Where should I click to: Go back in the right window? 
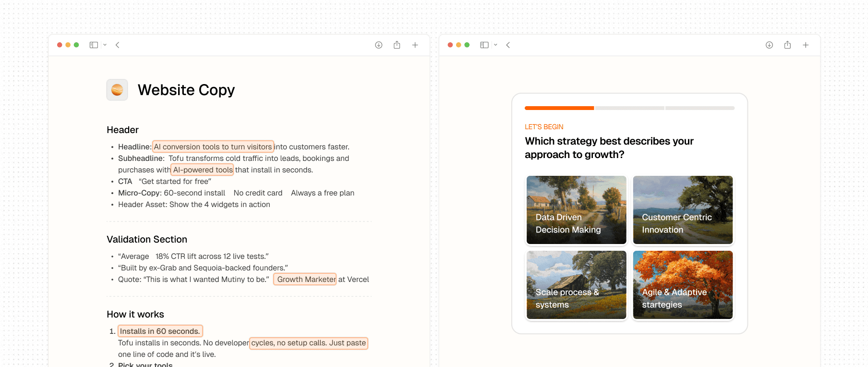click(x=508, y=45)
